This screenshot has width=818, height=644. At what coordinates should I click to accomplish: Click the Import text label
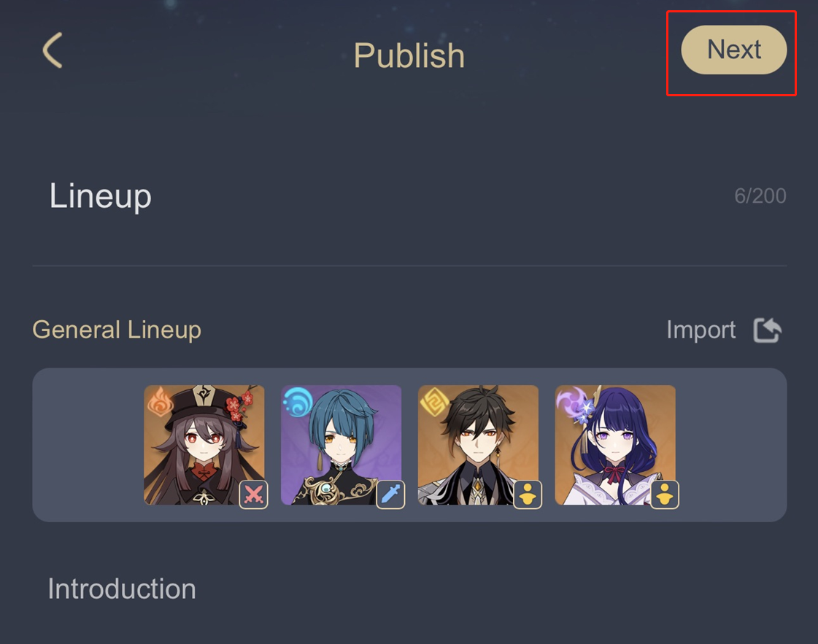701,330
